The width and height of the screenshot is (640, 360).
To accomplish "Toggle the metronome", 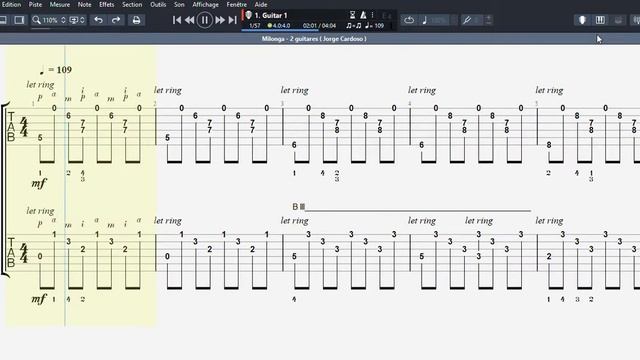I will (363, 15).
